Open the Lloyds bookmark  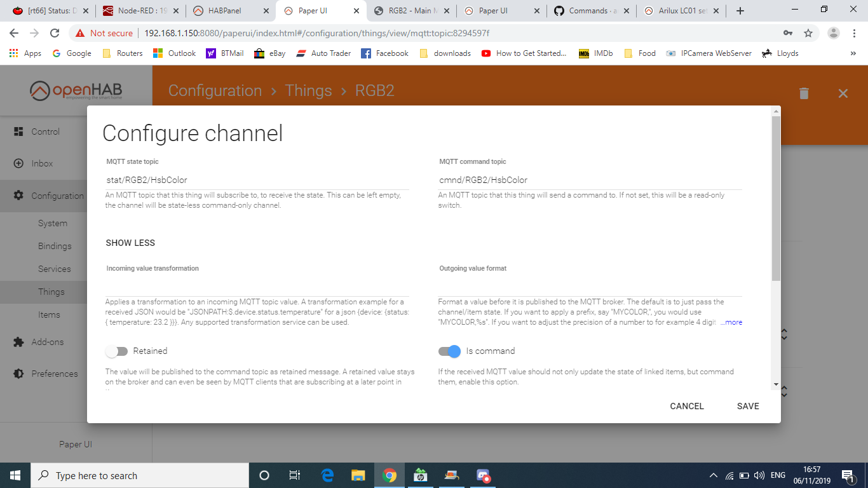click(x=780, y=53)
